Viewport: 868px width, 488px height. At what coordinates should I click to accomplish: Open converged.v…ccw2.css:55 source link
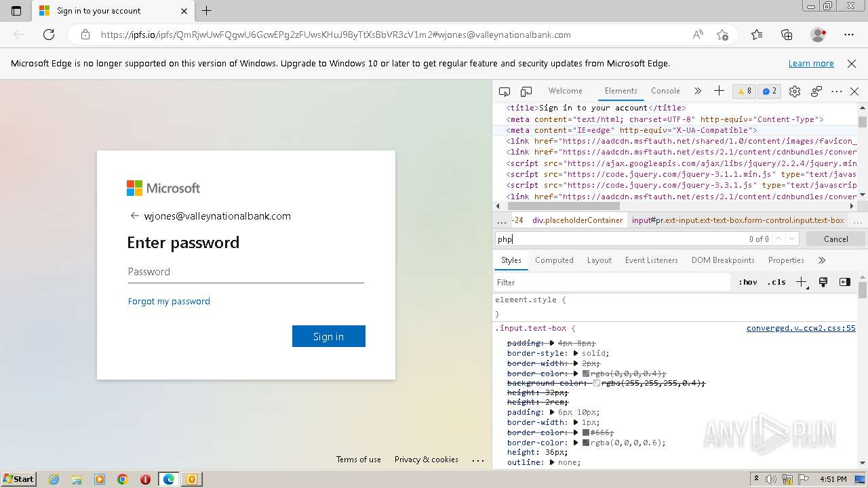(801, 328)
